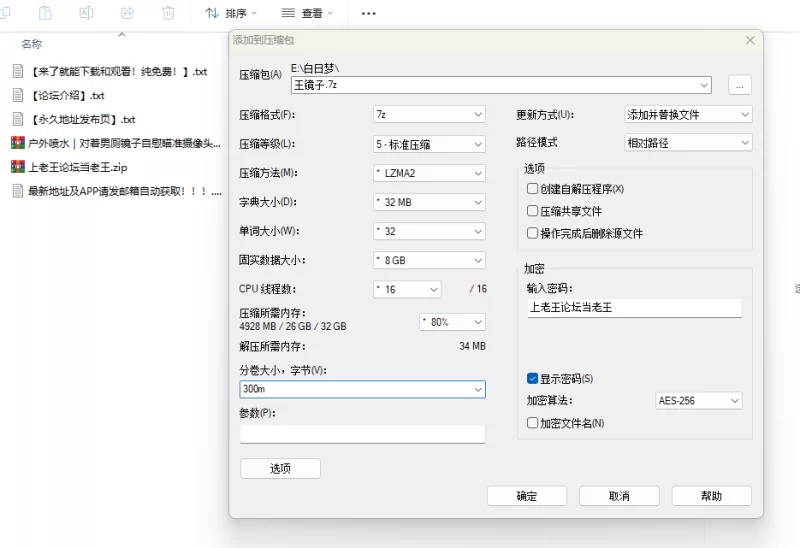Viewport: 800px width, 548px height.
Task: Click the 输入密码 password field
Action: (634, 307)
